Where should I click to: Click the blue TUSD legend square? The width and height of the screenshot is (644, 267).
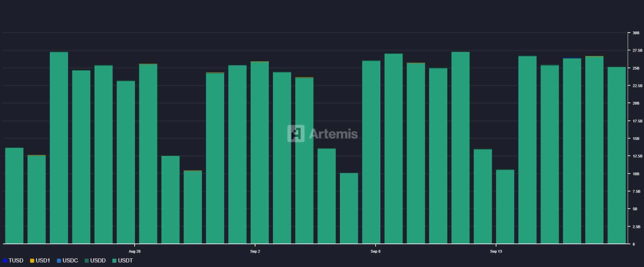[x=5, y=261]
